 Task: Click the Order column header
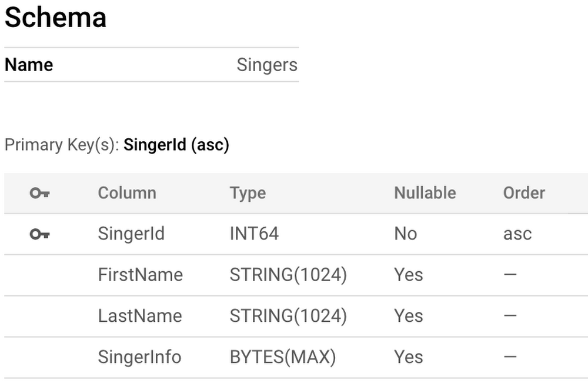click(524, 193)
